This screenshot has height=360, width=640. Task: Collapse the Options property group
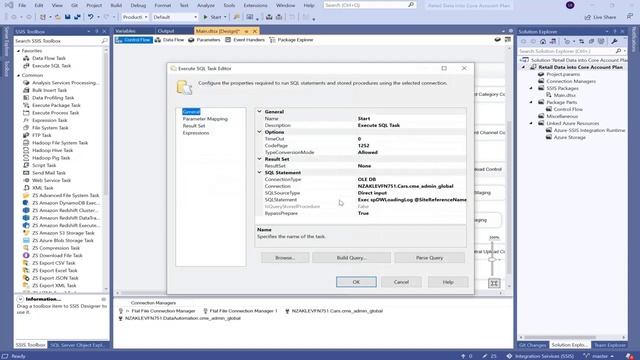click(x=259, y=132)
